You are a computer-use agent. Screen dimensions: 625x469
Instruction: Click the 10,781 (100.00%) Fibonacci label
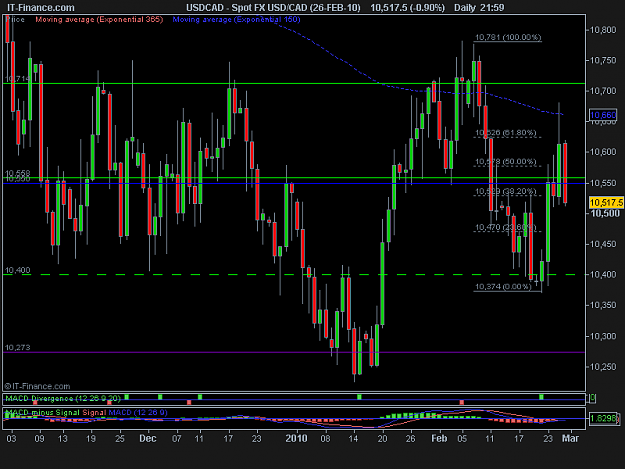508,37
